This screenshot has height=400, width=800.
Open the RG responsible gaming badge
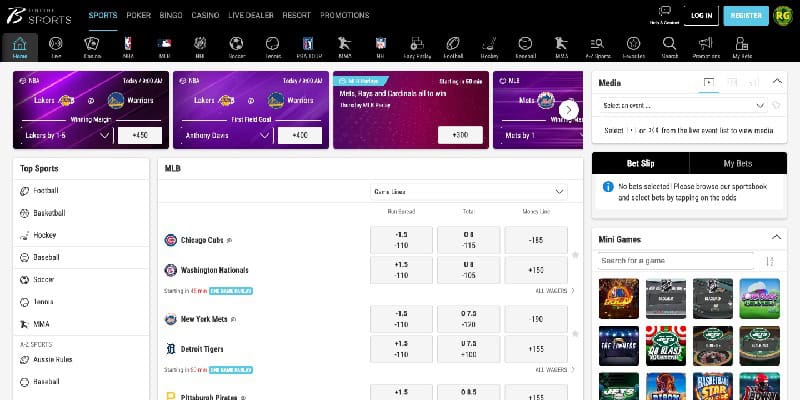783,16
